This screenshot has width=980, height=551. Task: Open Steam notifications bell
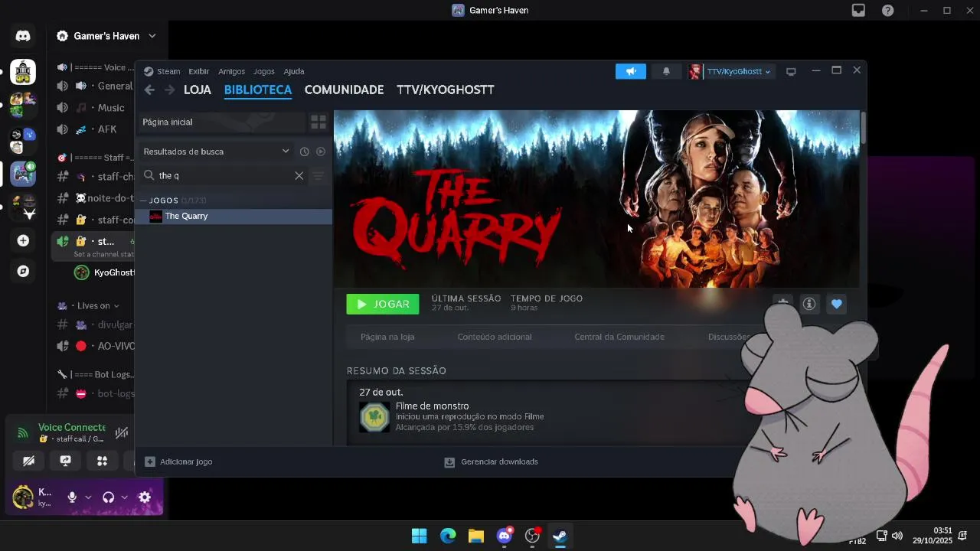click(666, 71)
